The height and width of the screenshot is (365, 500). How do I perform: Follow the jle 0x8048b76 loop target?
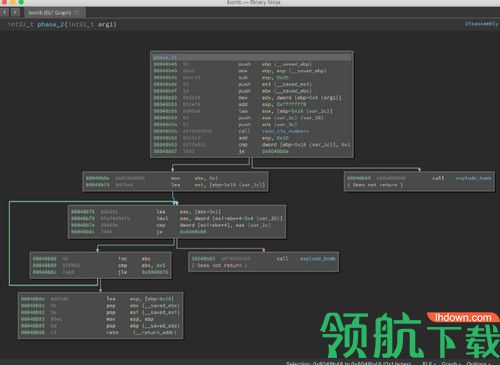coord(155,272)
